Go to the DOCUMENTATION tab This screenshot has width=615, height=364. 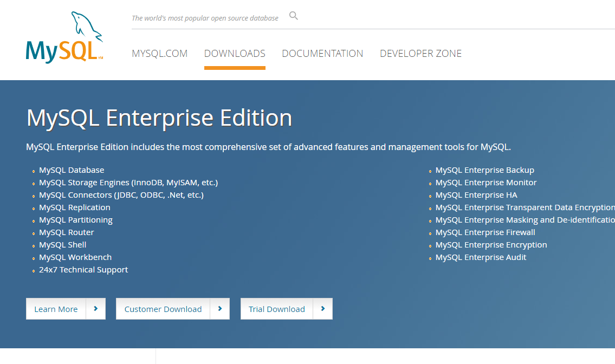(322, 53)
